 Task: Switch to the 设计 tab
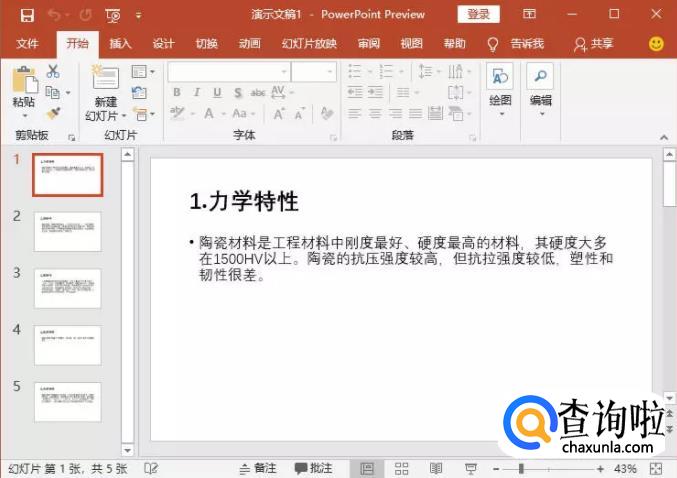(163, 44)
